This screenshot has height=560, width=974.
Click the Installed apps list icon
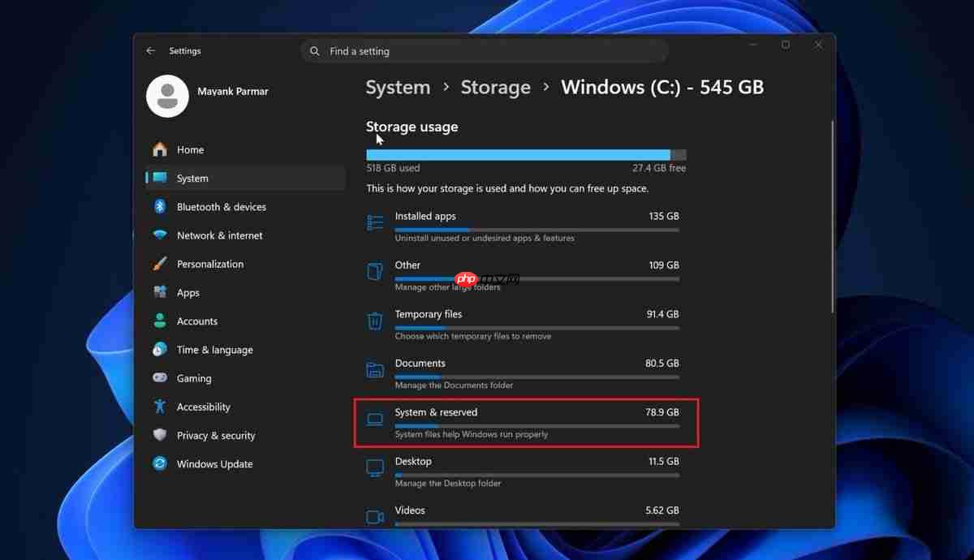(375, 222)
